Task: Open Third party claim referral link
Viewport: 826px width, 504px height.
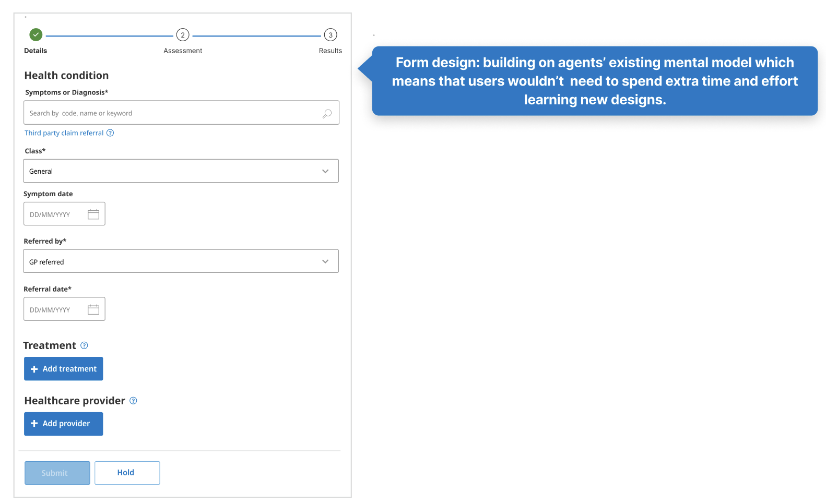Action: [64, 133]
